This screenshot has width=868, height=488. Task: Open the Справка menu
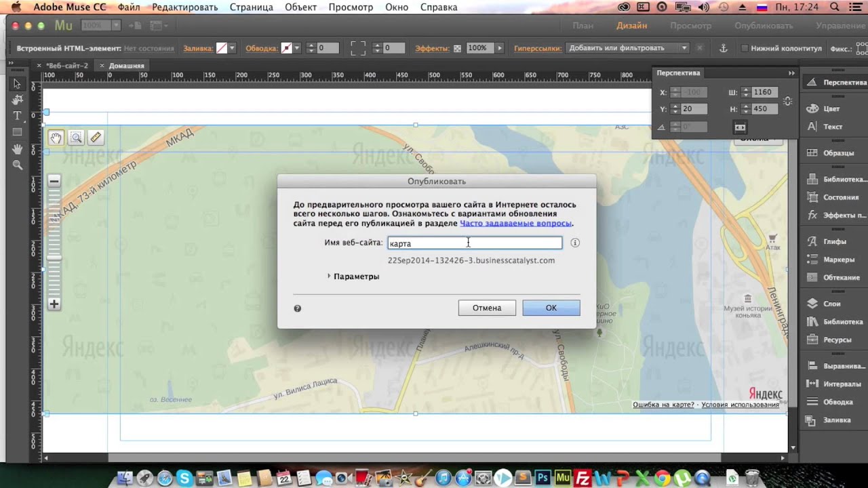(x=439, y=7)
